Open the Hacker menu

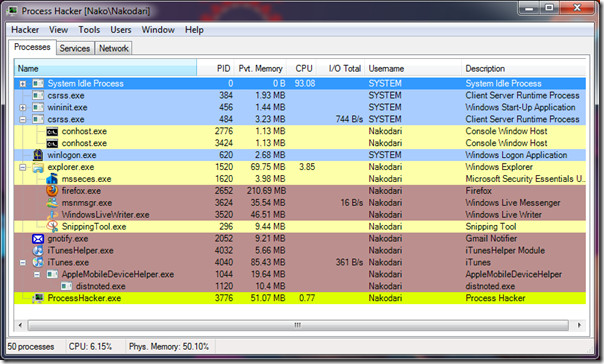tap(25, 30)
